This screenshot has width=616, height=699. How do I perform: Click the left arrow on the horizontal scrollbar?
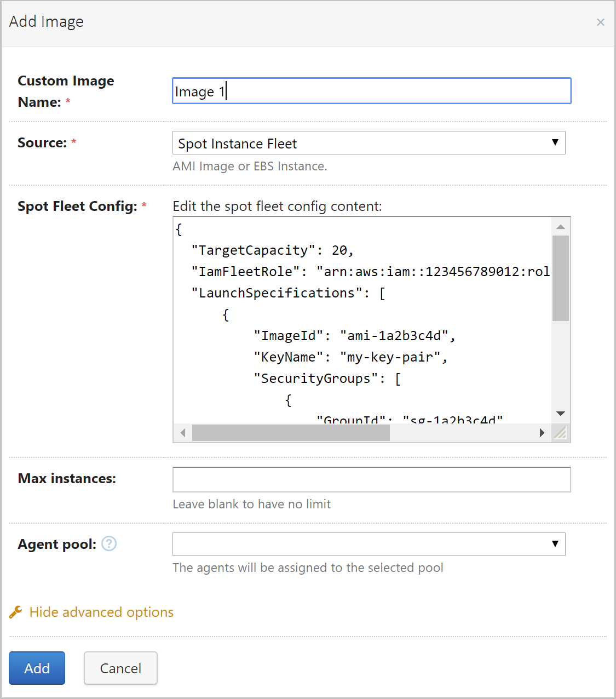click(x=183, y=433)
